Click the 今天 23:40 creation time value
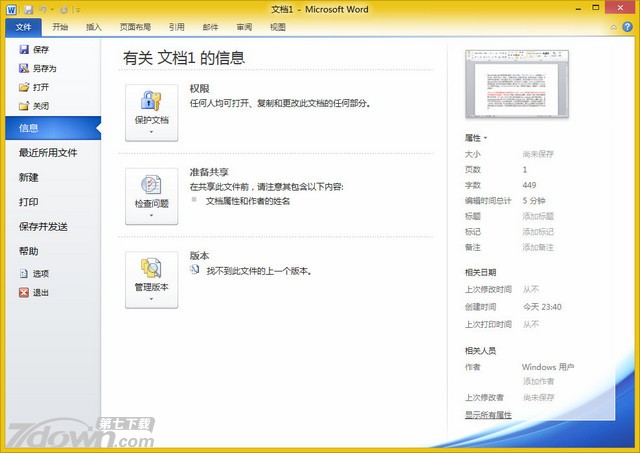640x453 pixels. click(x=542, y=307)
